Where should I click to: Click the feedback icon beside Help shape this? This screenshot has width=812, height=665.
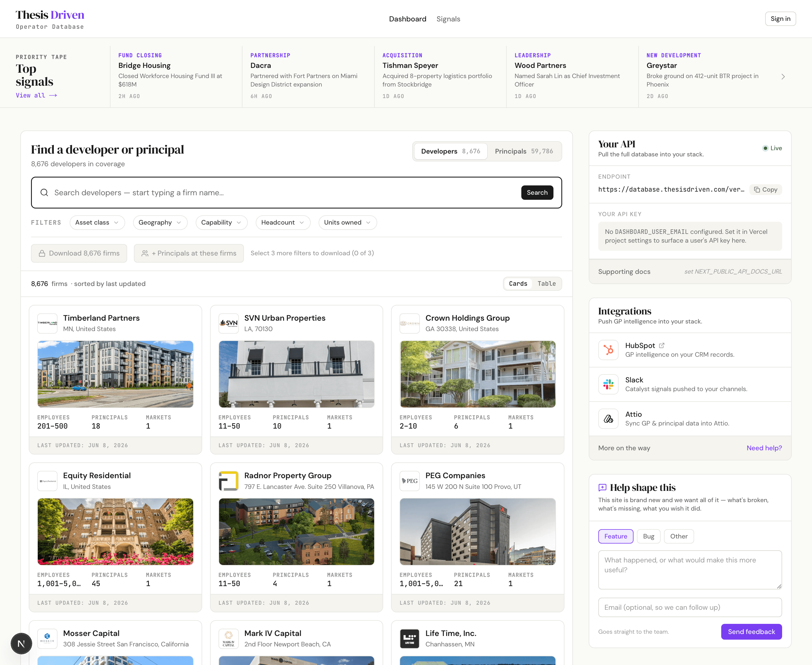click(x=603, y=487)
